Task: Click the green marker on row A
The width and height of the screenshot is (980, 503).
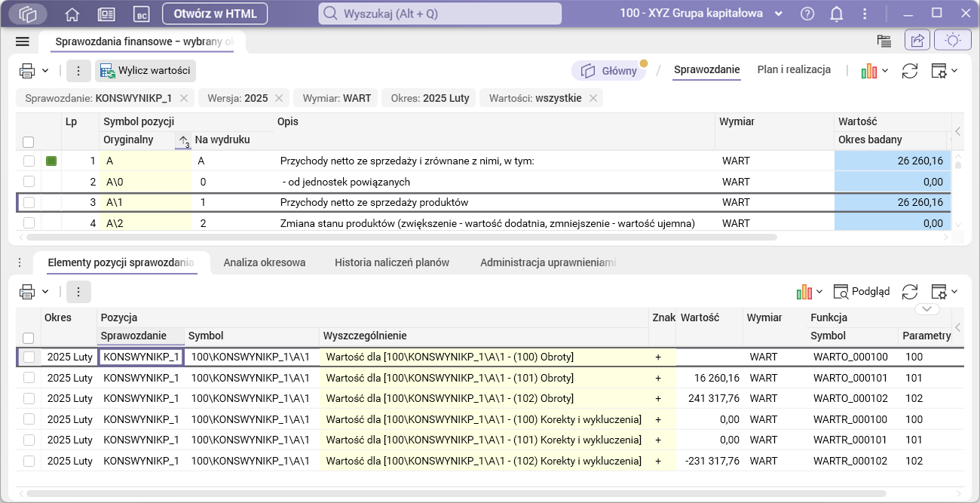Action: (x=51, y=161)
